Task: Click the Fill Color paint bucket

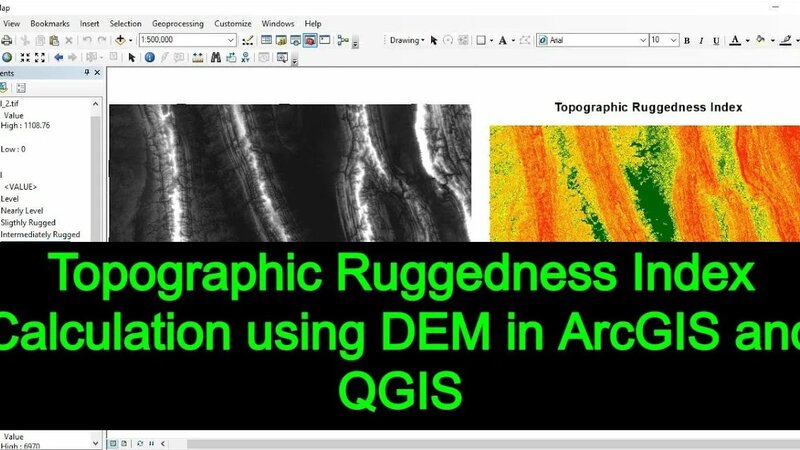Action: pyautogui.click(x=761, y=39)
